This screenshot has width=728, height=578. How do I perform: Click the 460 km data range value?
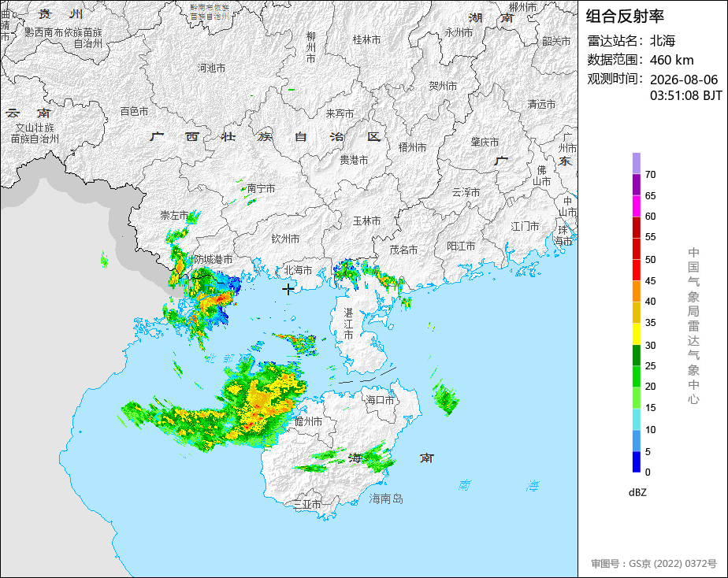coord(671,61)
